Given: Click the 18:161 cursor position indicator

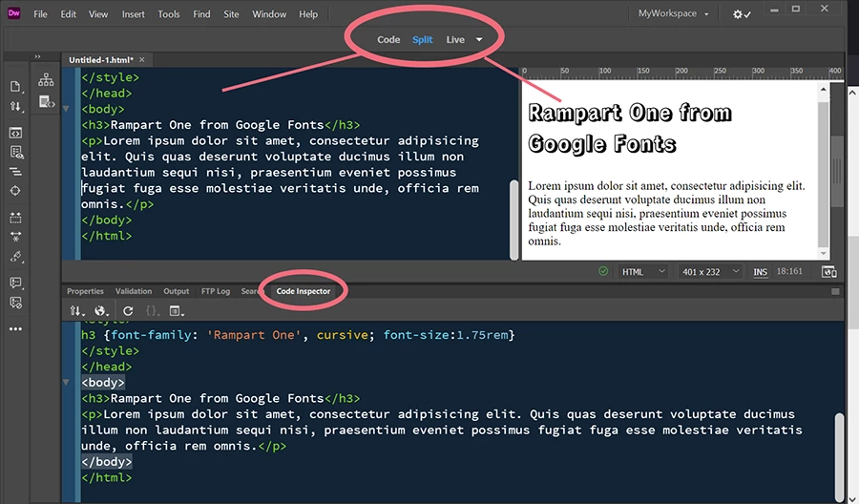Looking at the screenshot, I should tap(789, 271).
